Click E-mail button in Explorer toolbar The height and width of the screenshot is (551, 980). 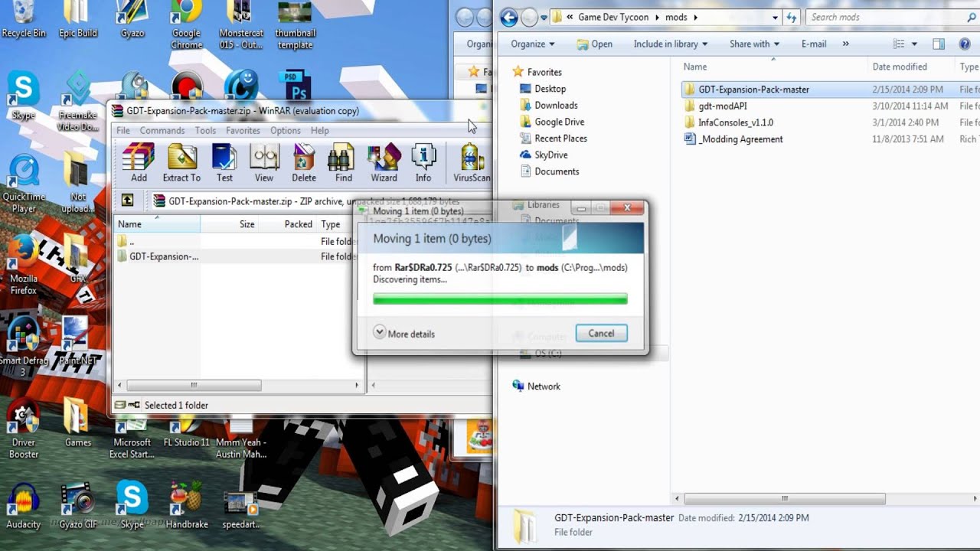click(x=814, y=44)
